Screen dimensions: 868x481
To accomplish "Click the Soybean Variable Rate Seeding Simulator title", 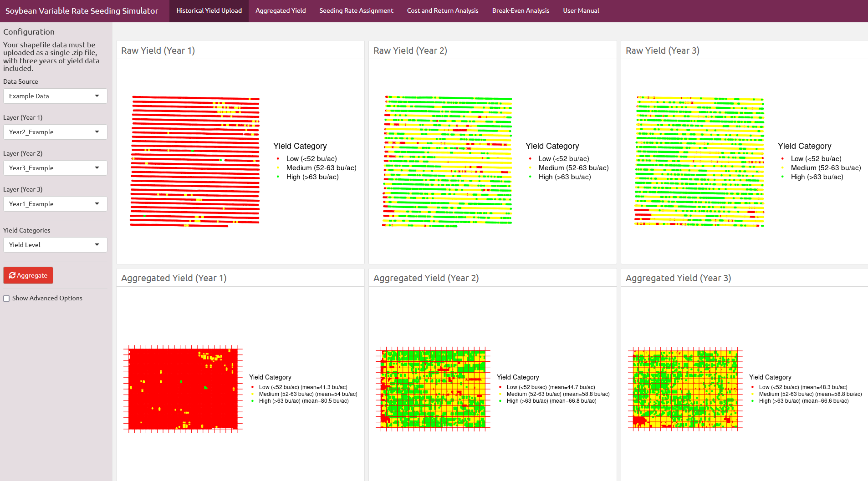I will click(x=82, y=10).
